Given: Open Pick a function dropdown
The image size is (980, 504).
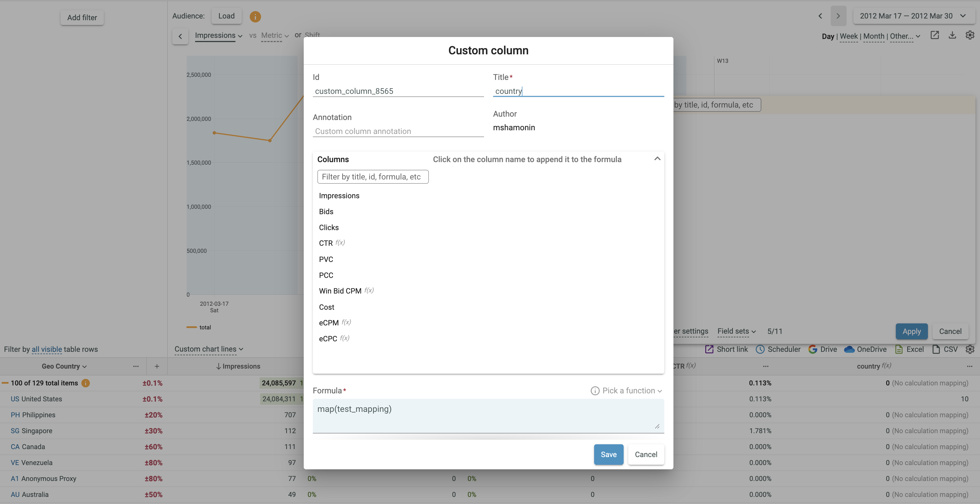Looking at the screenshot, I should 632,391.
